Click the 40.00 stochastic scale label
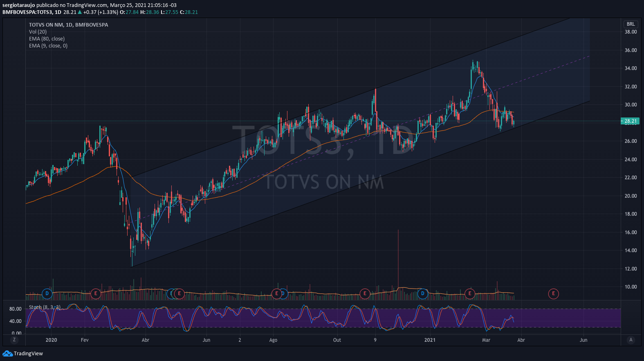Image resolution: width=644 pixels, height=361 pixels. point(16,321)
